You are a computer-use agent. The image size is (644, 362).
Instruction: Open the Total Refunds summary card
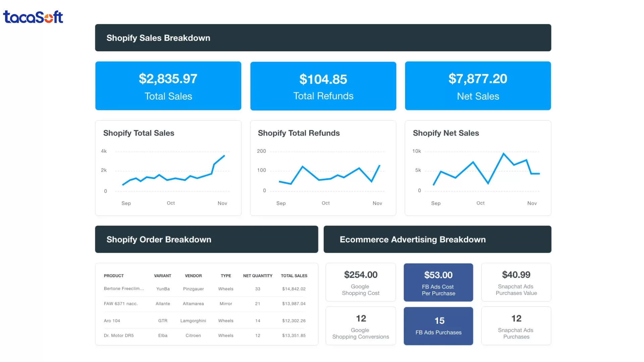pyautogui.click(x=323, y=86)
